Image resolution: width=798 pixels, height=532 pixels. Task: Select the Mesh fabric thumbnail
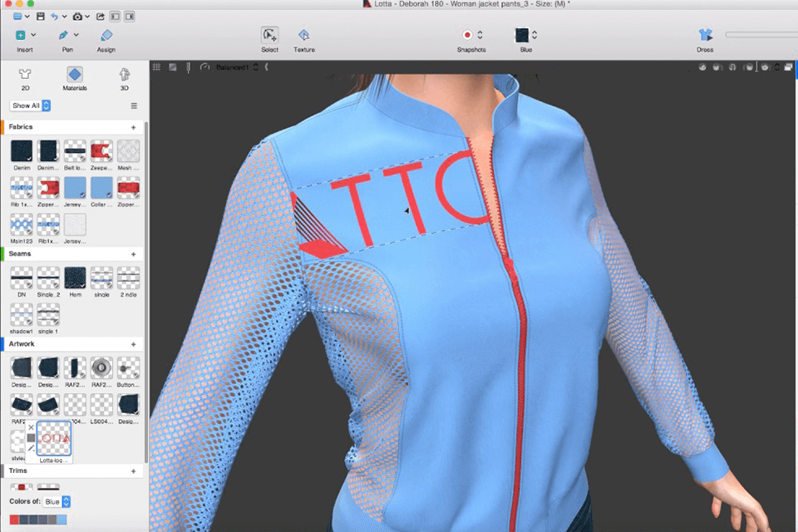tap(128, 151)
